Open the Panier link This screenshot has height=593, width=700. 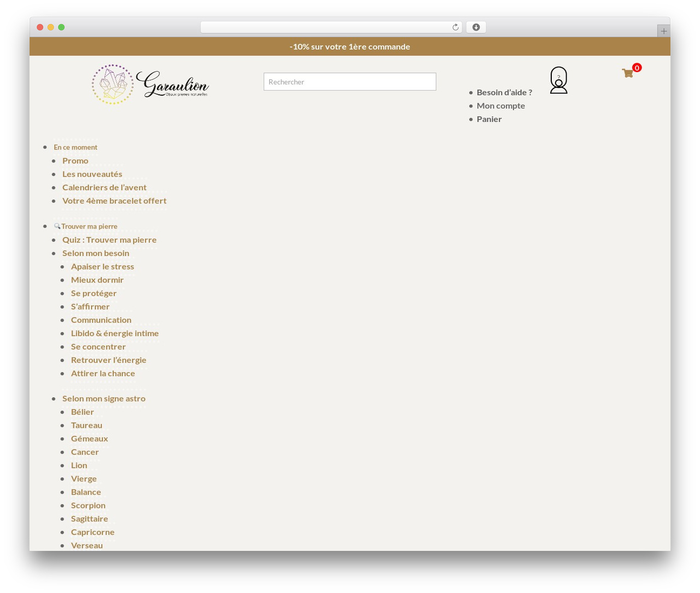click(489, 119)
